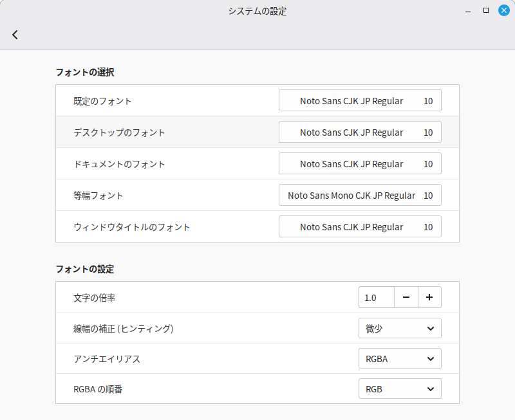The width and height of the screenshot is (515, 420).
Task: Maximize the system settings window
Action: coord(486,10)
